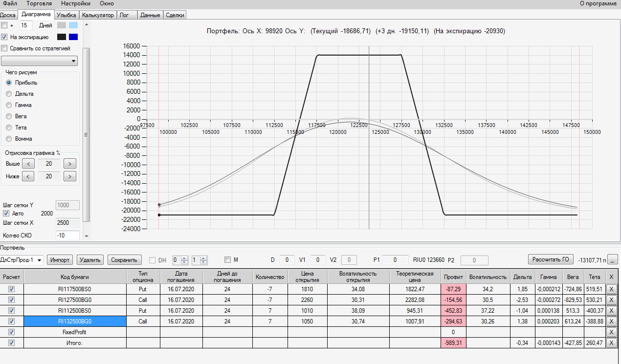
Task: Open О программе menu item
Action: click(x=598, y=3)
